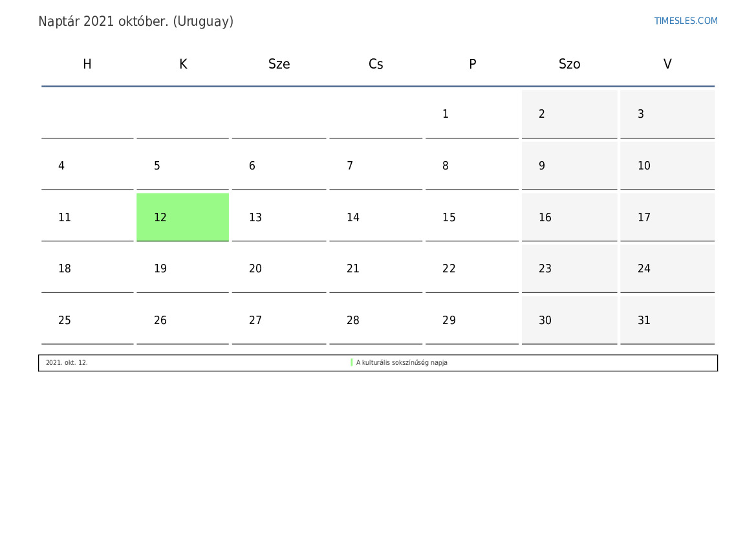Select Monday the 4th
Viewport: 756px width, 535px height.
[87, 166]
